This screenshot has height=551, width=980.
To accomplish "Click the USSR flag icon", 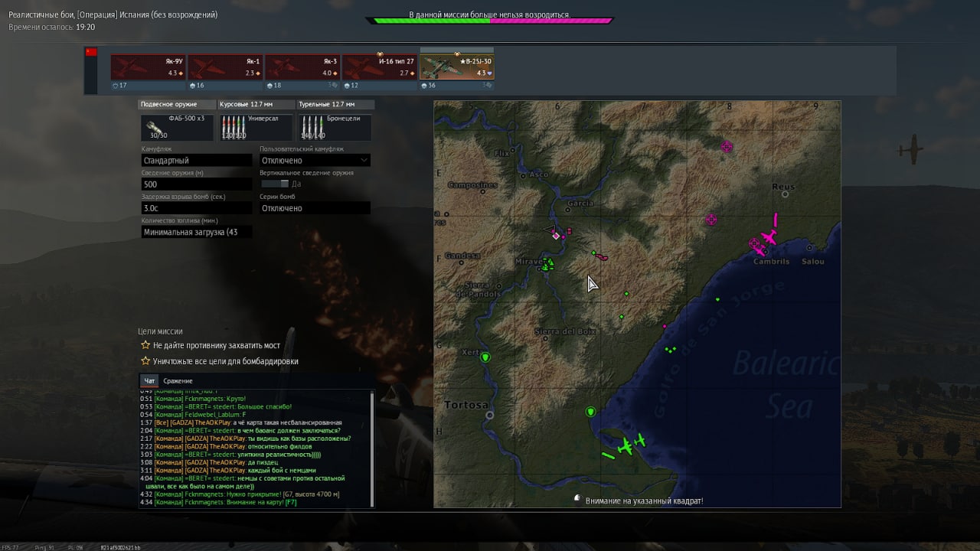I will pyautogui.click(x=91, y=52).
